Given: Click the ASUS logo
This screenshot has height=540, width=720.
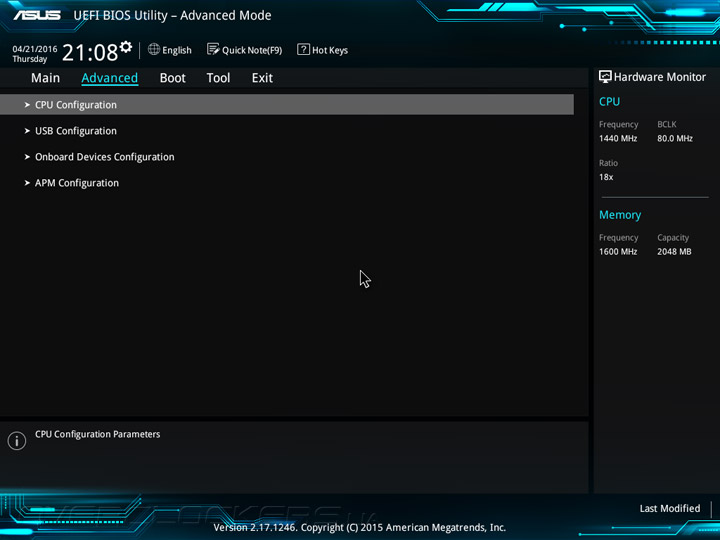Looking at the screenshot, I should tap(37, 15).
